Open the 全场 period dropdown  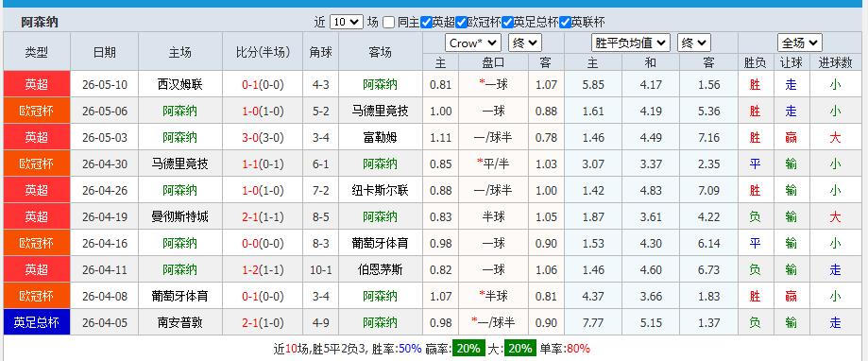[x=799, y=43]
